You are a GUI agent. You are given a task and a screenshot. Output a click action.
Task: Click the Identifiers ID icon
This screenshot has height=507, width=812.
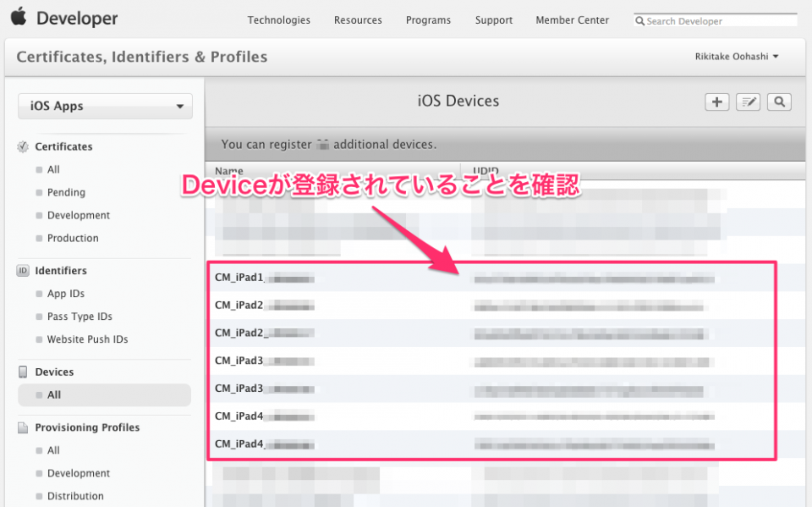[23, 271]
